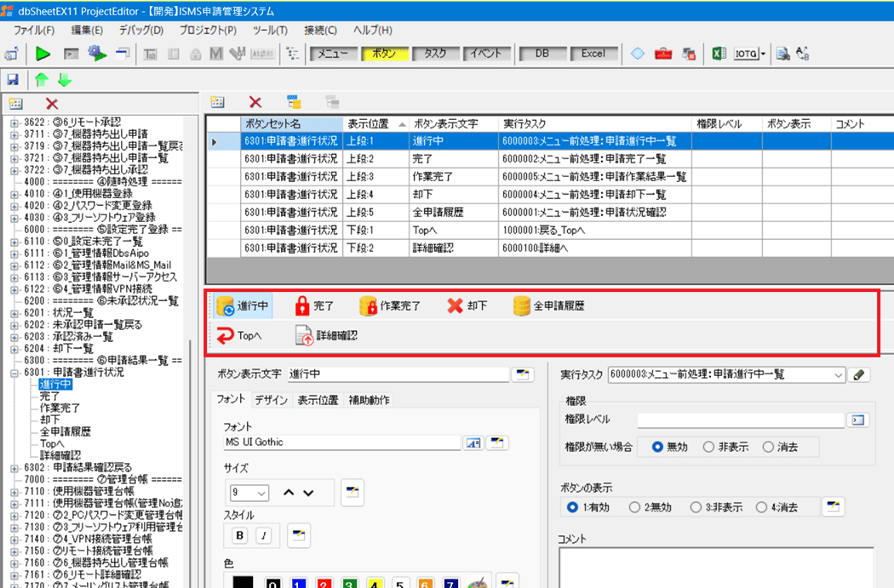Viewport: 894px width, 588px height.
Task: Click the green Excel icon in toolbar
Action: click(719, 54)
